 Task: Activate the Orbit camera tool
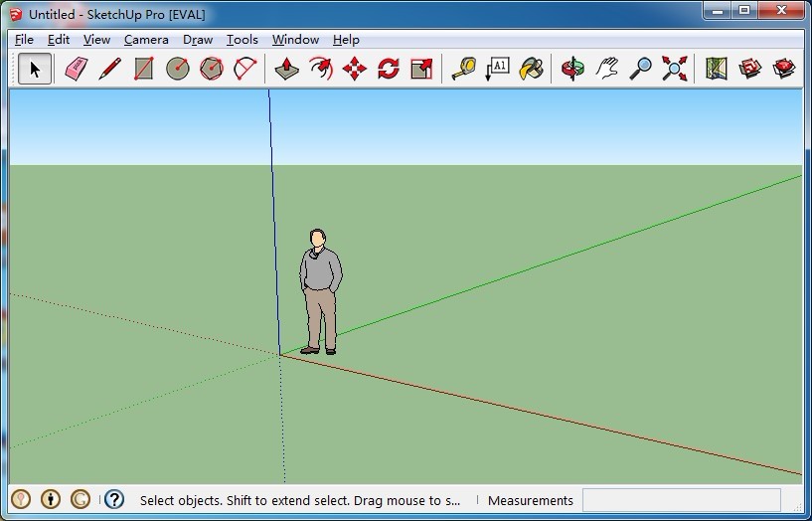coord(572,69)
